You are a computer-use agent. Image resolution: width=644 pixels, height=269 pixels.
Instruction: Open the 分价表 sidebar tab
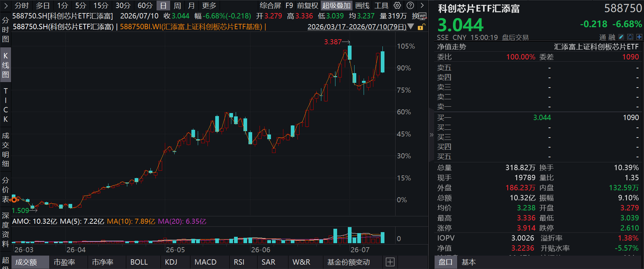point(6,190)
